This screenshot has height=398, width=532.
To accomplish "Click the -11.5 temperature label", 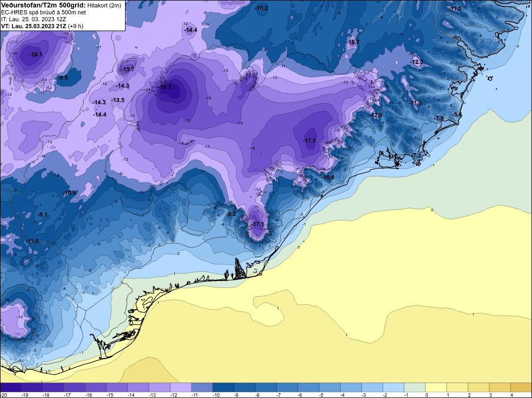I will click(455, 9).
